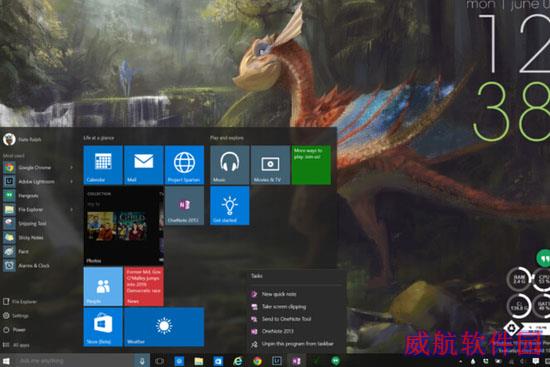Open the Calendar tile
Viewport: 550px width, 367px height.
103,165
